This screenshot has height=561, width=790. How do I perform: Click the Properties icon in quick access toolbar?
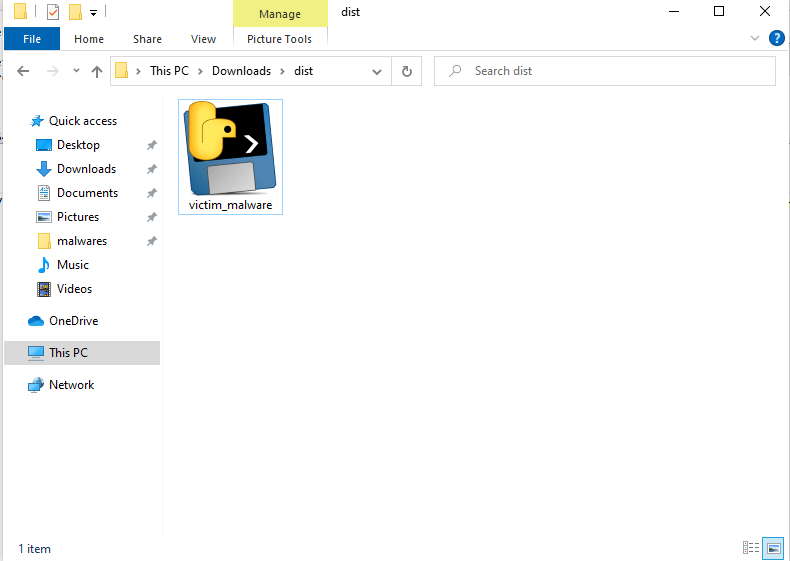(x=53, y=12)
